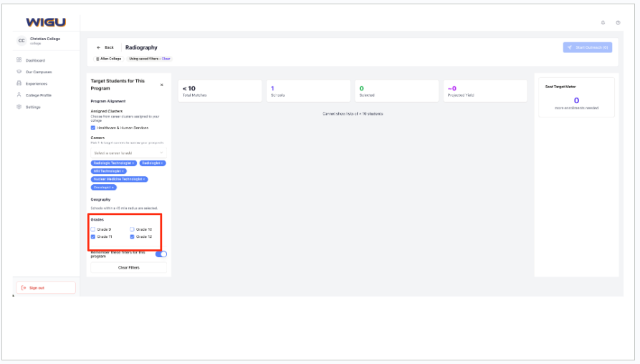640x364 pixels.
Task: Uncheck Healthcare & Human Services cluster
Action: [x=93, y=128]
